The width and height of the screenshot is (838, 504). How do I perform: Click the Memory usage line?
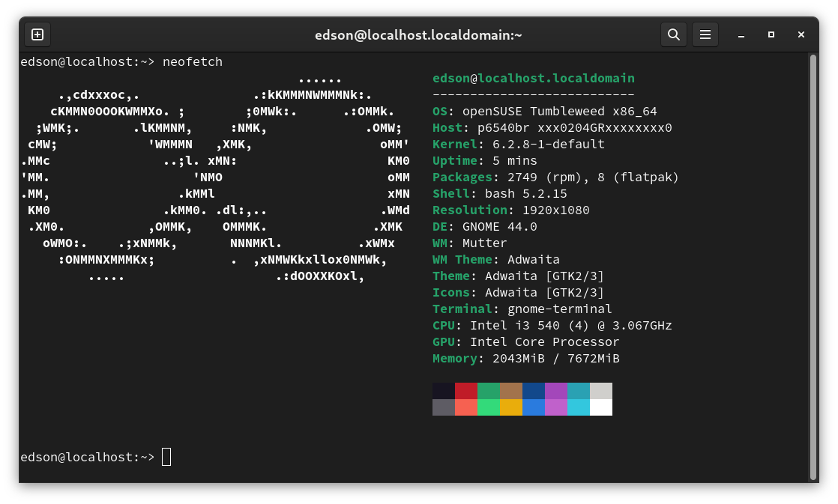(x=525, y=359)
